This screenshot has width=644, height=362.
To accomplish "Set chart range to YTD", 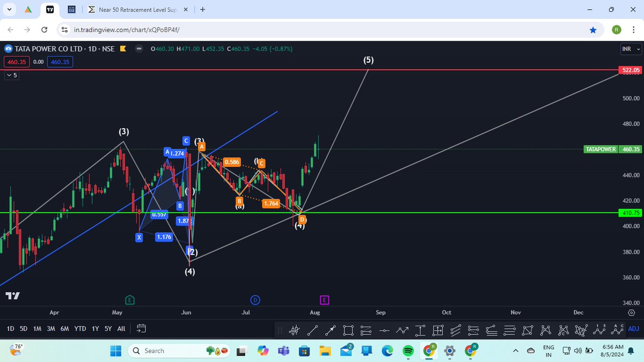I will [x=80, y=328].
